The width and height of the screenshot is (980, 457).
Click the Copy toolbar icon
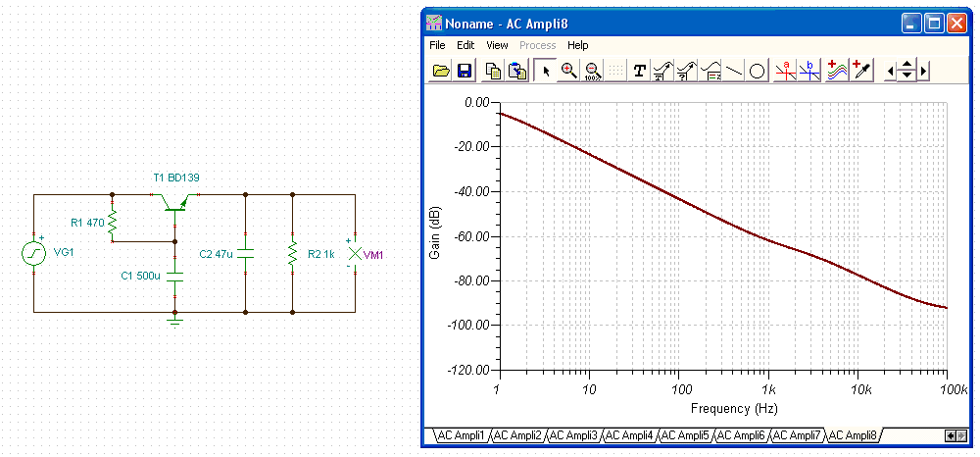pos(494,71)
